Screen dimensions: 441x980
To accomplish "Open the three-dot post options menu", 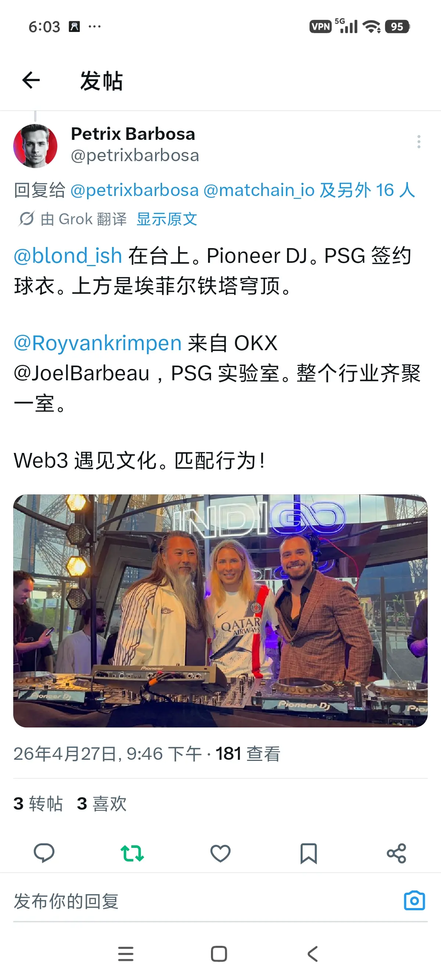I will click(419, 142).
